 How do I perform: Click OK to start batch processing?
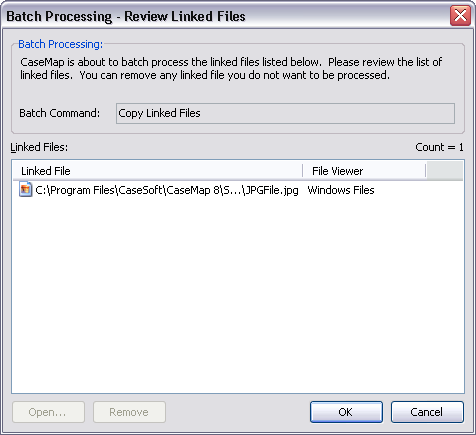point(346,412)
